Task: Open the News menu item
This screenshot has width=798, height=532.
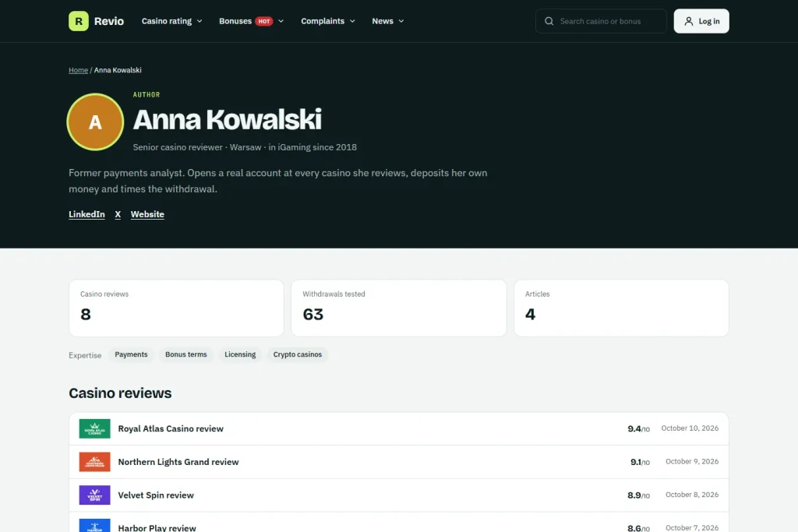Action: [x=388, y=21]
